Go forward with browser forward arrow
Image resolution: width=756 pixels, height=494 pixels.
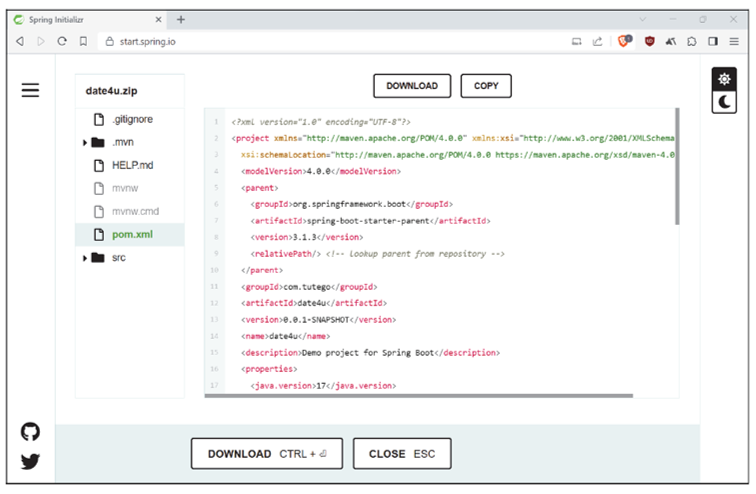tap(41, 41)
